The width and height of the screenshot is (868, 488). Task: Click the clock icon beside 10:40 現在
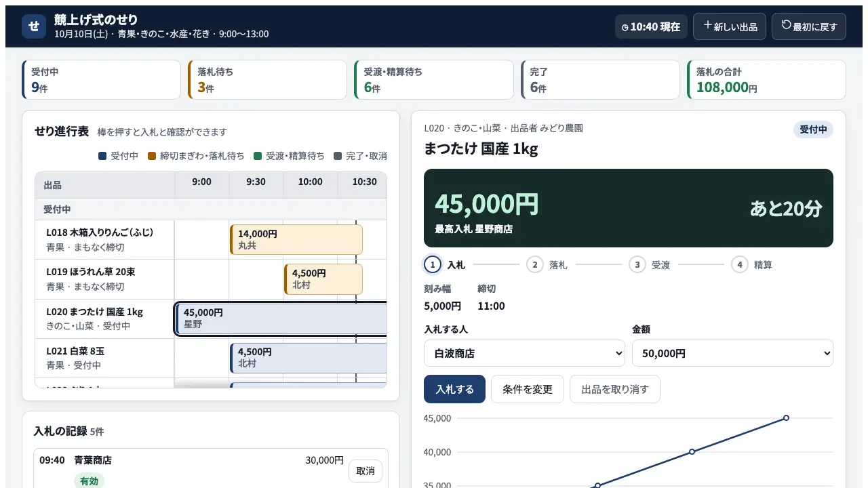pos(625,27)
